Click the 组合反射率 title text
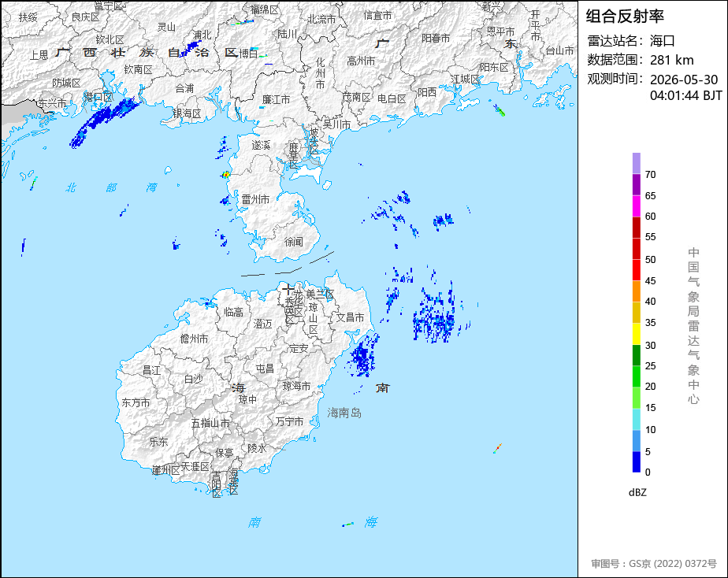 [x=625, y=17]
